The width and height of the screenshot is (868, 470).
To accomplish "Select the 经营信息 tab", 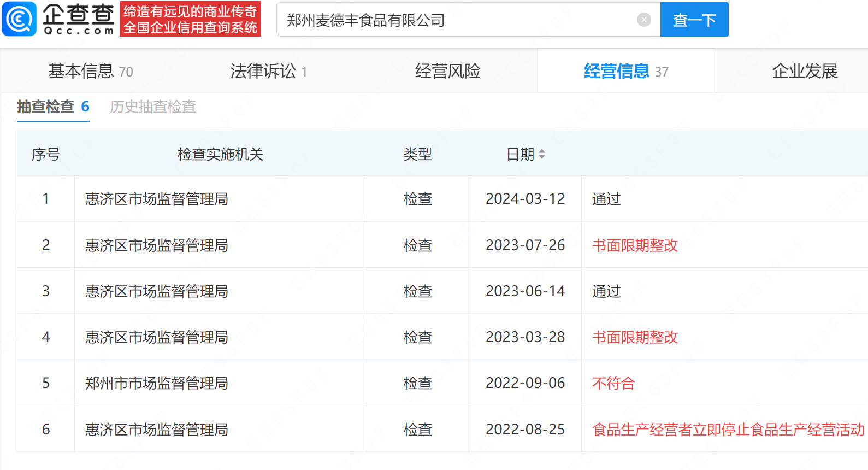I will click(626, 71).
